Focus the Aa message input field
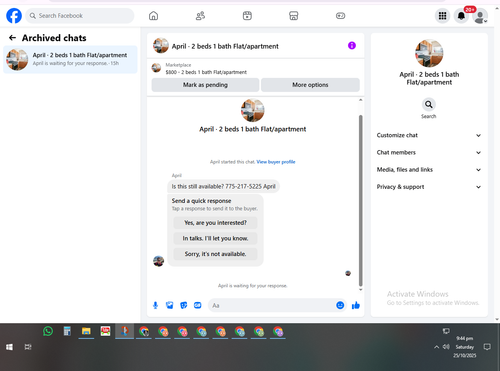Viewport: 500px width, 371px height. pos(272,305)
